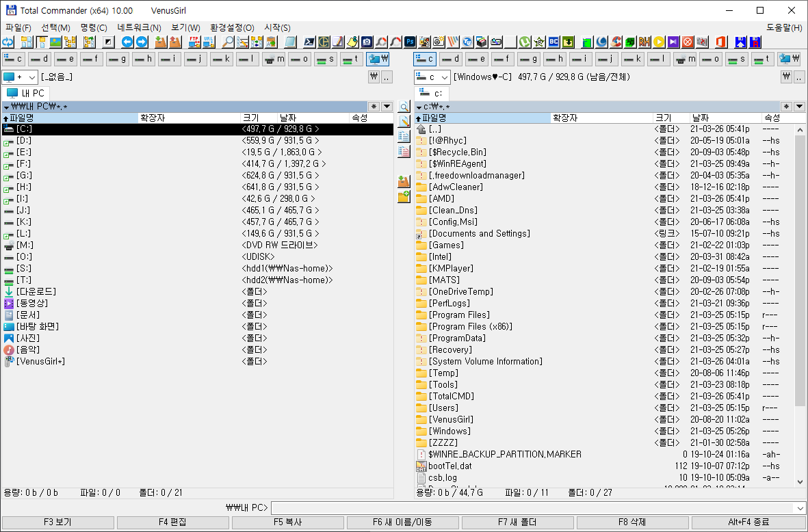Select drive k in right drive bar
This screenshot has width=808, height=532.
(x=633, y=59)
